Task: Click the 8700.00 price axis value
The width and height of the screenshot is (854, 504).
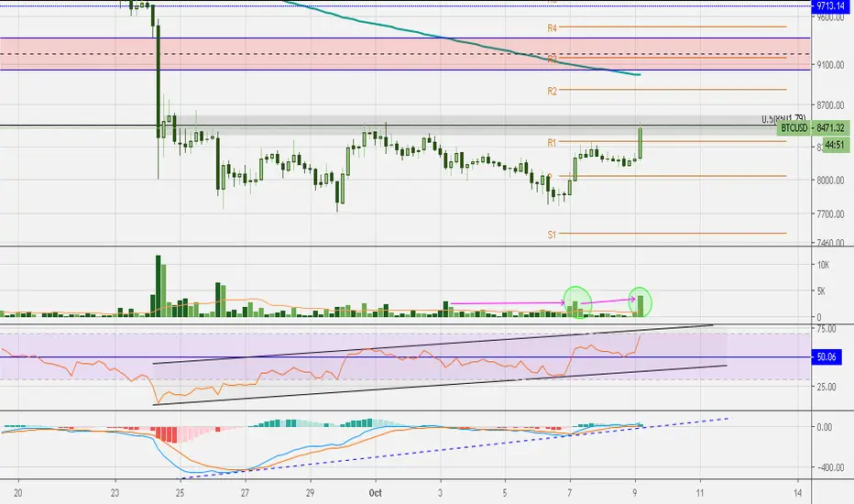Action: [x=830, y=105]
